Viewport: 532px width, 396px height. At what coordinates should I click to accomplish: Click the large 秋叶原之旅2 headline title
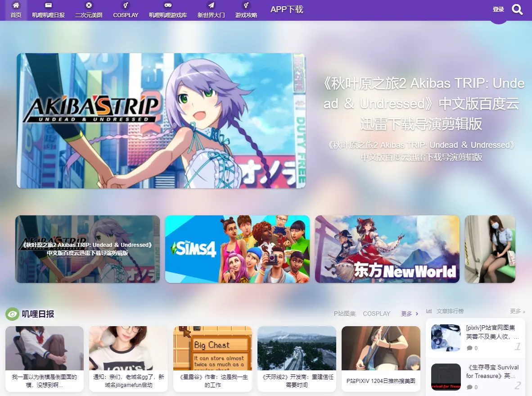pos(421,104)
